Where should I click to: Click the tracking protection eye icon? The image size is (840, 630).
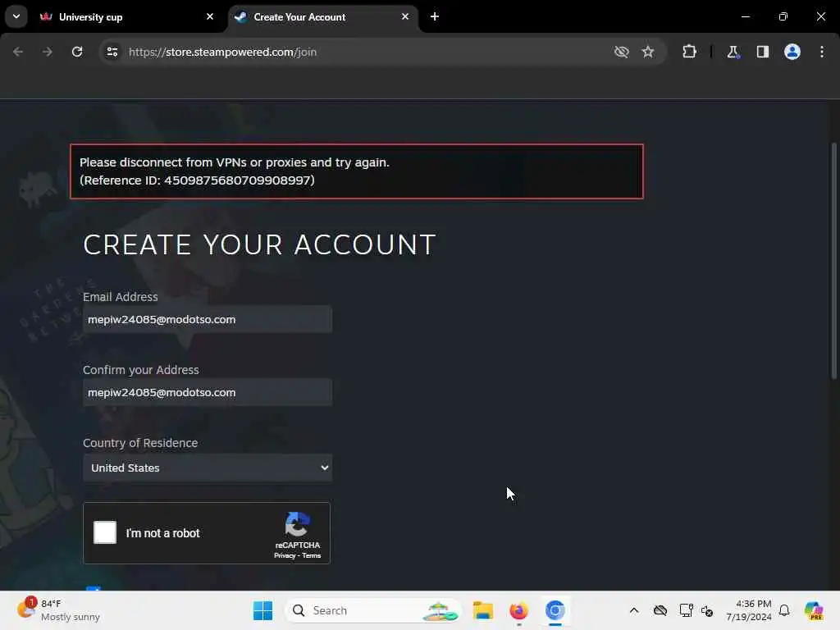tap(621, 52)
